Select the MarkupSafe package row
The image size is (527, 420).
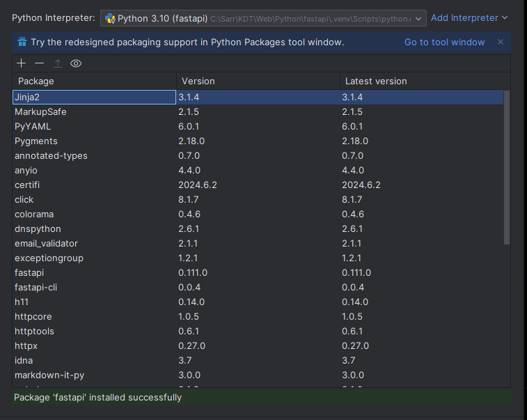pos(258,111)
